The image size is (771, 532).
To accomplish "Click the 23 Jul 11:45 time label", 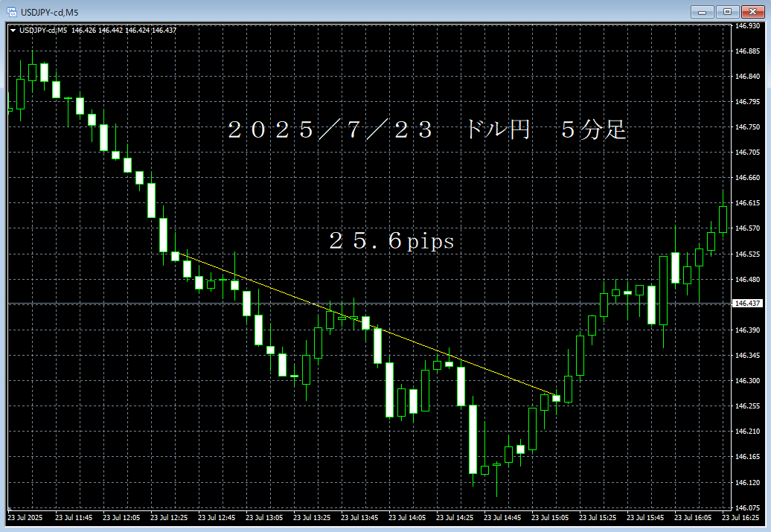I will (74, 518).
